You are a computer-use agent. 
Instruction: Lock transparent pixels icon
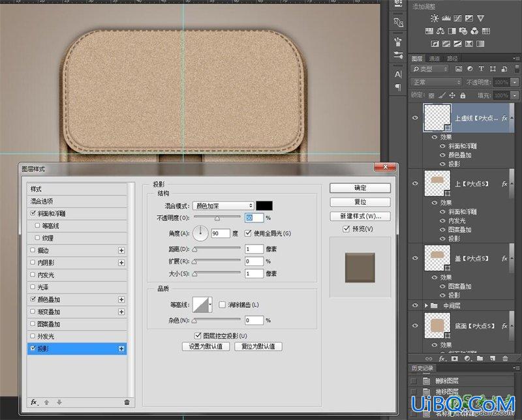coord(431,95)
